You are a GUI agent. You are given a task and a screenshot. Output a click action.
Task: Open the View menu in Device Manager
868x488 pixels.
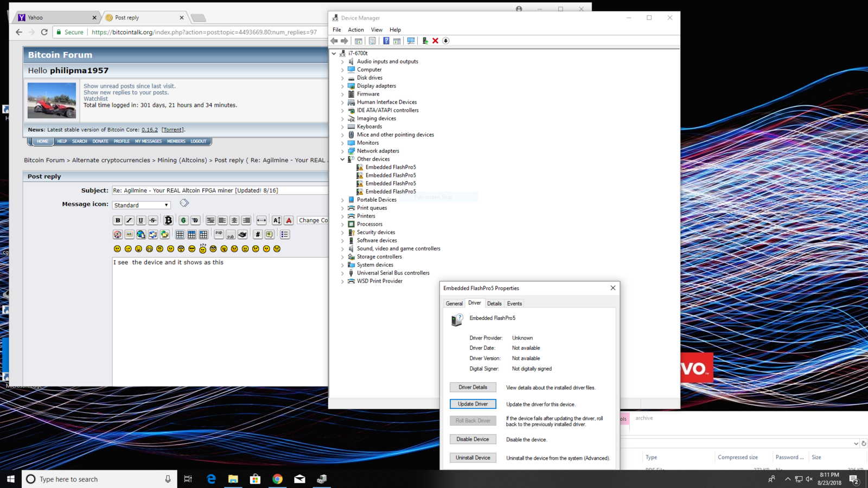[x=376, y=30]
